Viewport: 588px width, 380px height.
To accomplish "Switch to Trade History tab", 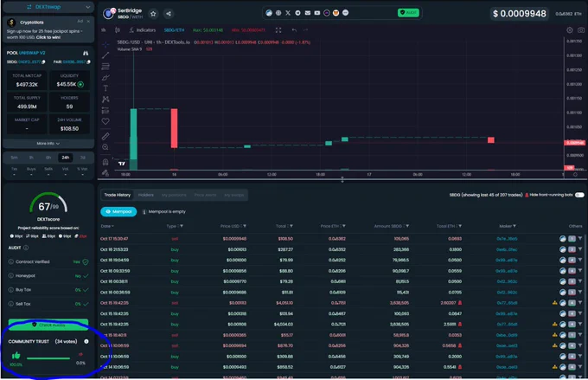I will tap(118, 195).
